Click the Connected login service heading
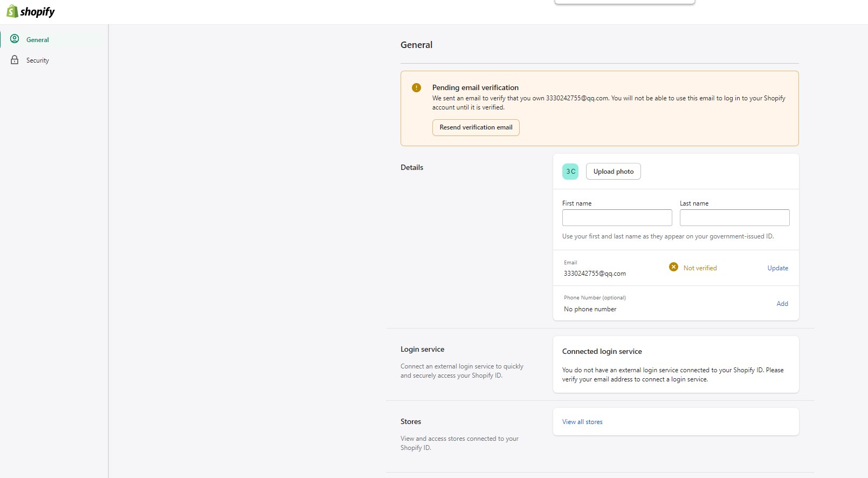This screenshot has height=478, width=868. (602, 351)
